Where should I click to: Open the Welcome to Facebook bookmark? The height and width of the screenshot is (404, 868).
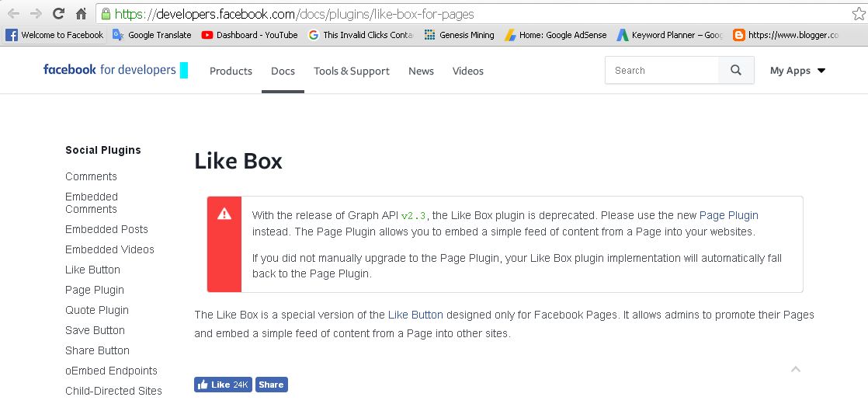click(54, 35)
